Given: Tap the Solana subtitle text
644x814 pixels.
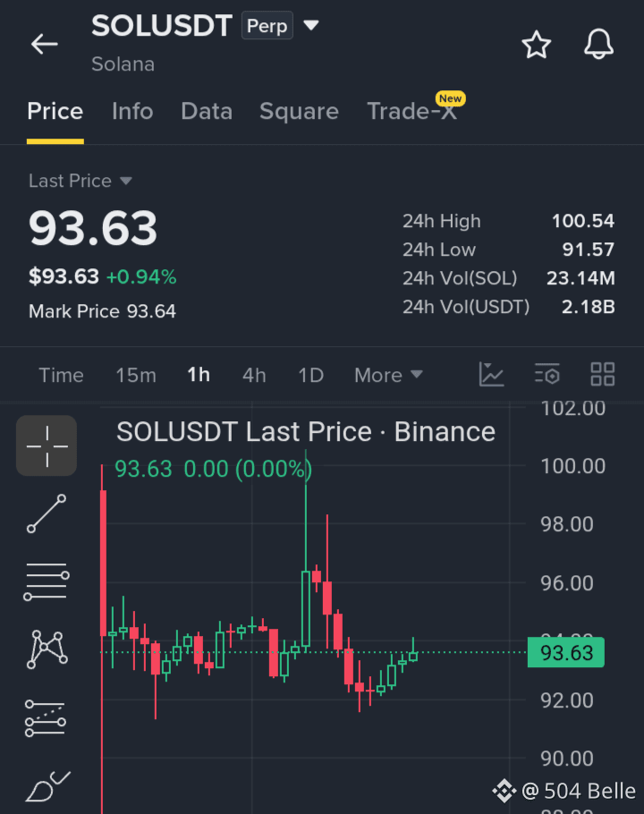Looking at the screenshot, I should click(x=123, y=64).
